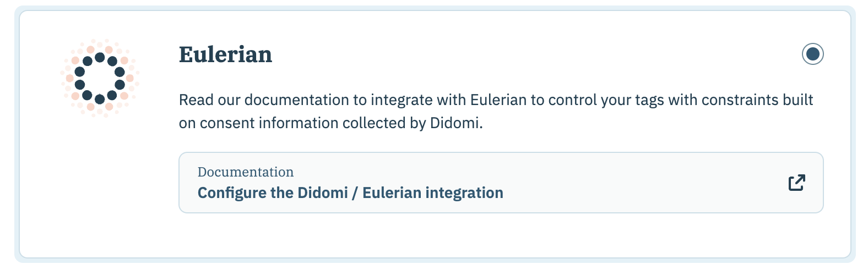
Task: Click the external link arrow icon
Action: (x=796, y=183)
